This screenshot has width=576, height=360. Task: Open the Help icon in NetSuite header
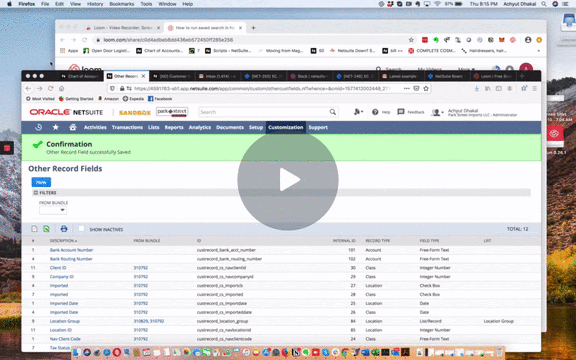tap(375, 112)
